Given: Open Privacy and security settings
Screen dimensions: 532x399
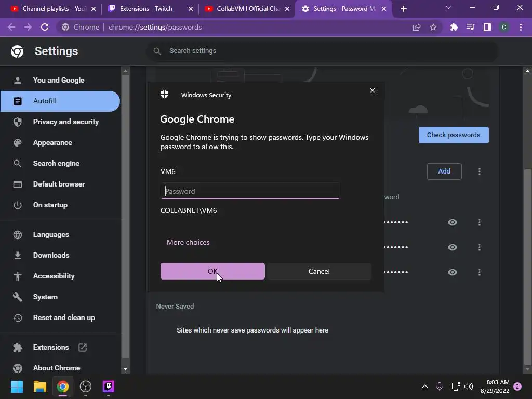Looking at the screenshot, I should click(65, 122).
